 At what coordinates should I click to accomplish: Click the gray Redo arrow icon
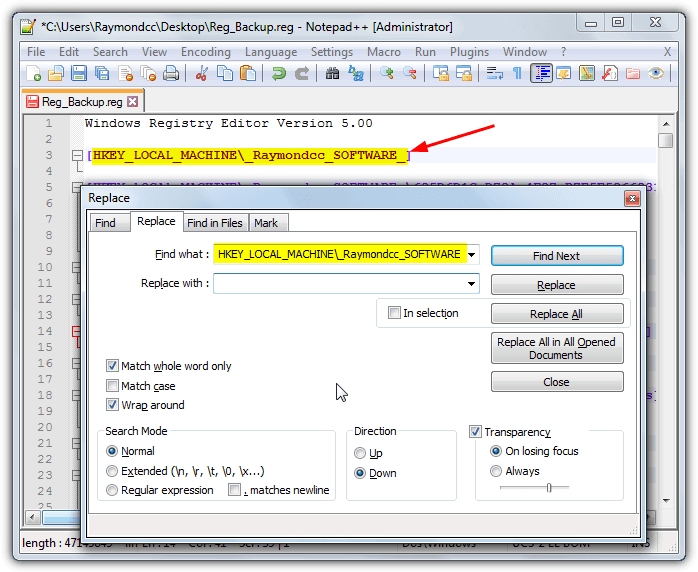coord(302,73)
